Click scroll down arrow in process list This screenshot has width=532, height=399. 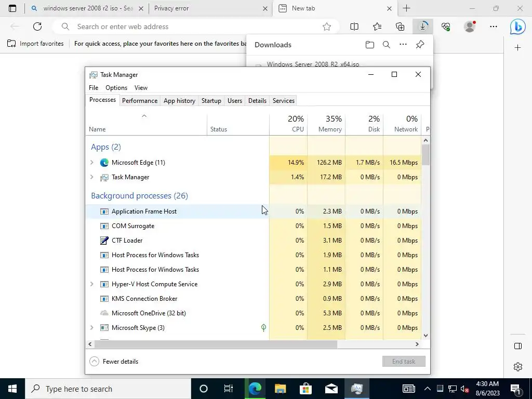pos(426,336)
